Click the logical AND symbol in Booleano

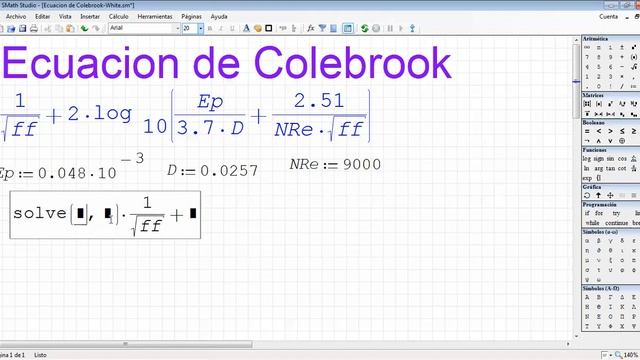pyautogui.click(x=599, y=141)
